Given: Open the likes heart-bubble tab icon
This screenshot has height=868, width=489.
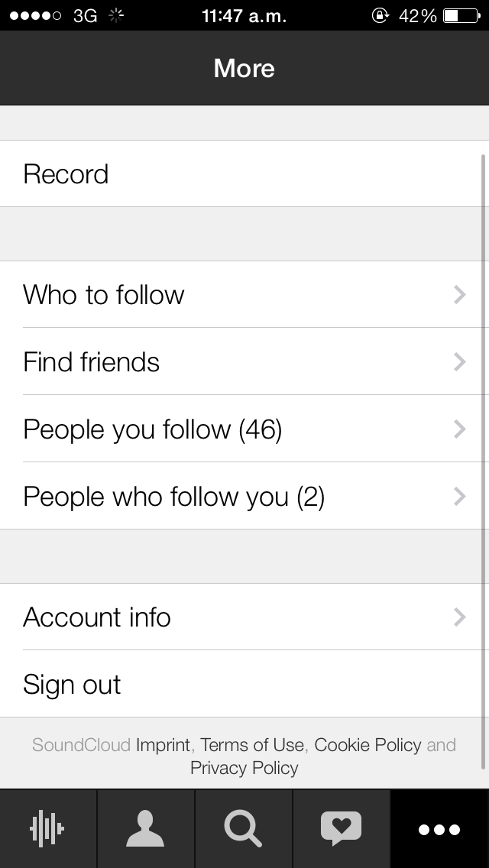Looking at the screenshot, I should [x=341, y=829].
